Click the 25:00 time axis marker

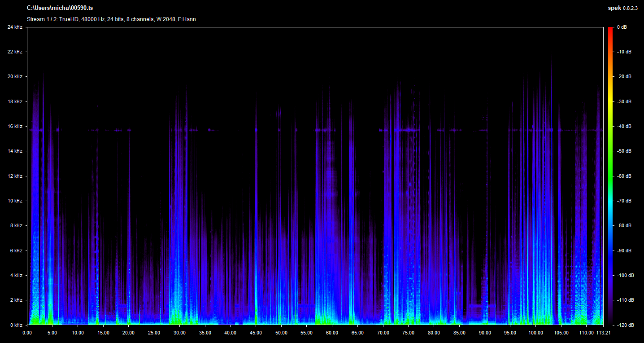(x=154, y=333)
